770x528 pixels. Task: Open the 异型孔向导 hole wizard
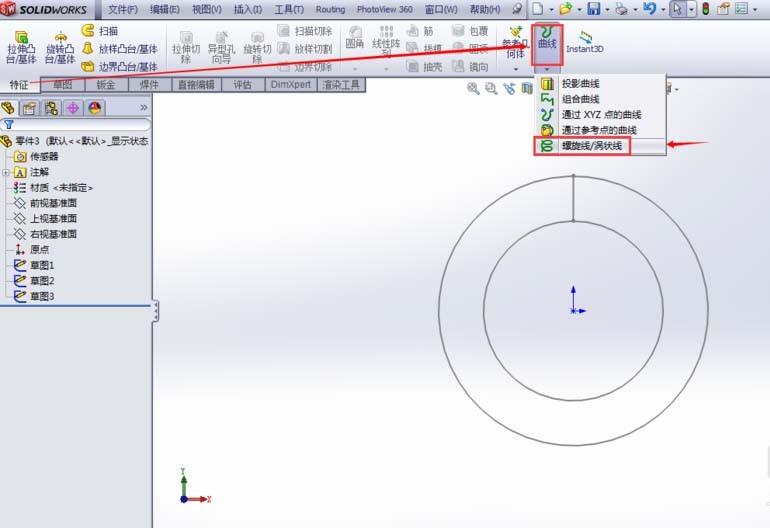tap(221, 48)
